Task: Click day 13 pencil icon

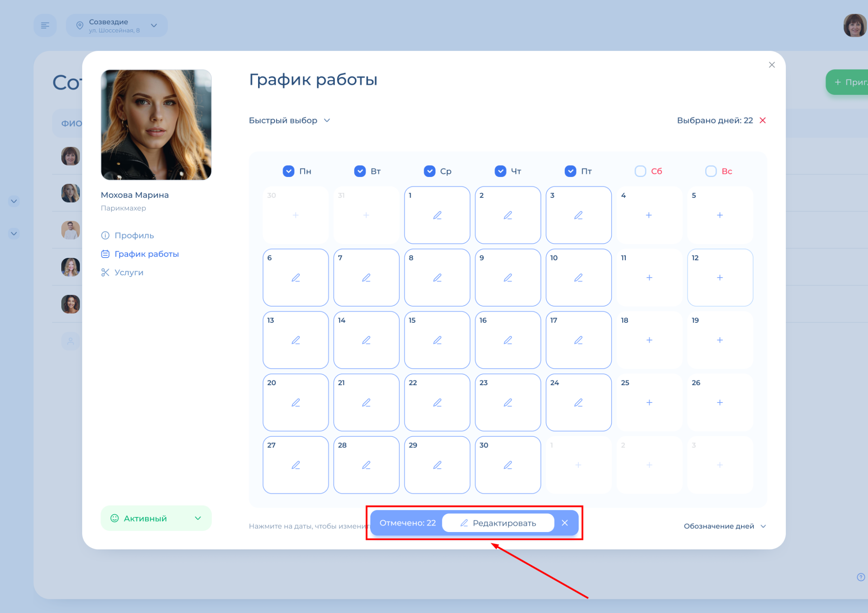Action: point(296,340)
